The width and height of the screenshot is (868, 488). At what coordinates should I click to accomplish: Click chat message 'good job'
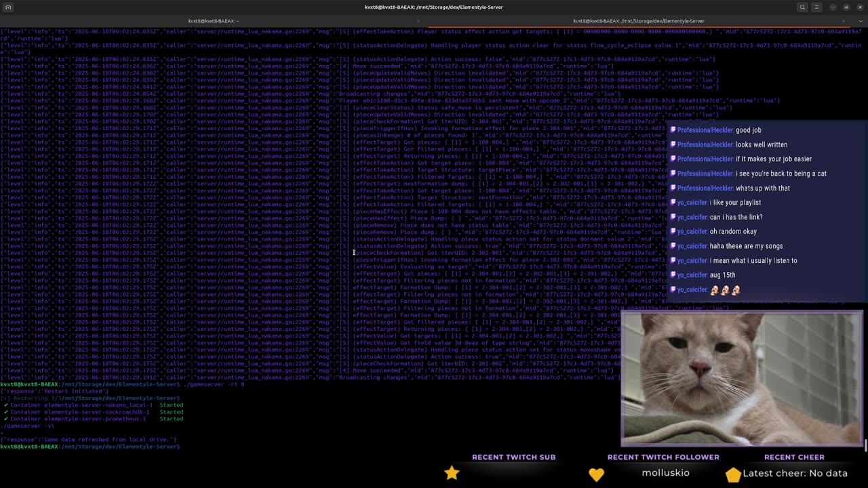748,130
